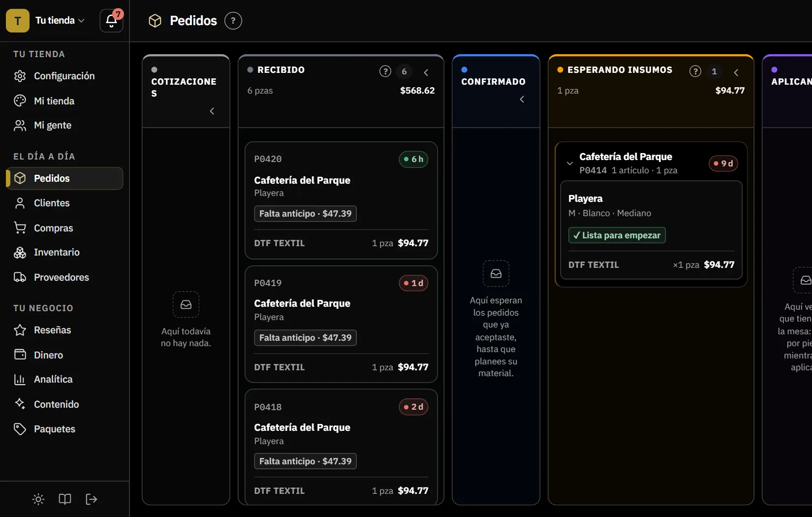
Task: Click the Clientes person icon
Action: pos(20,203)
